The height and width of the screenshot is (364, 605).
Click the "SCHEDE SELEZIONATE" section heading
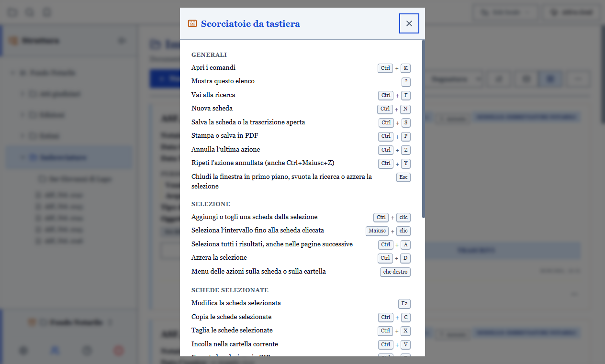[x=230, y=290]
